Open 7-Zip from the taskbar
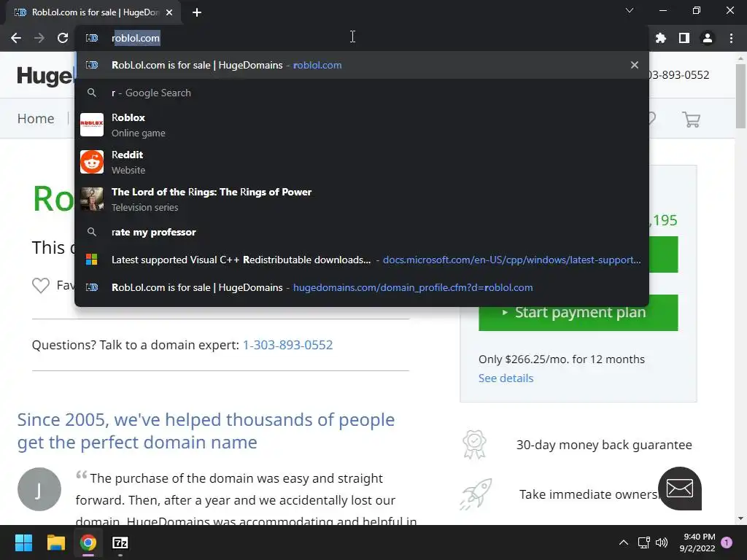 [120, 542]
